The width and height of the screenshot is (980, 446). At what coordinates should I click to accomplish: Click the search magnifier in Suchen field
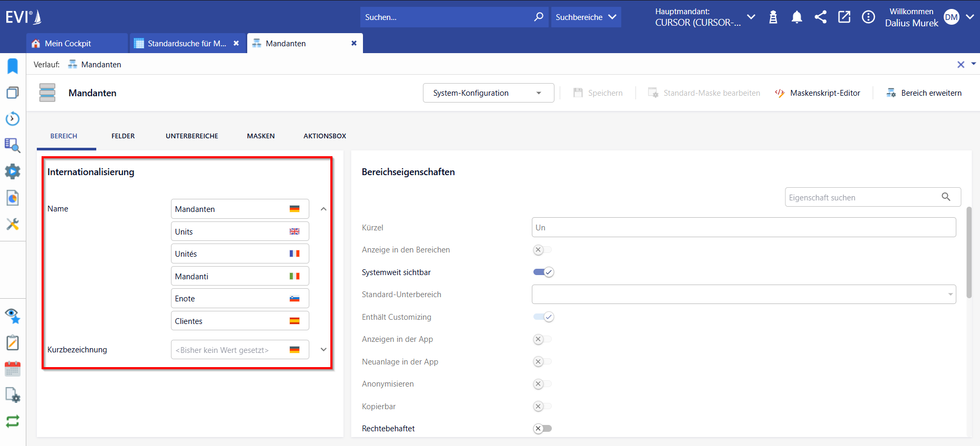(x=539, y=17)
